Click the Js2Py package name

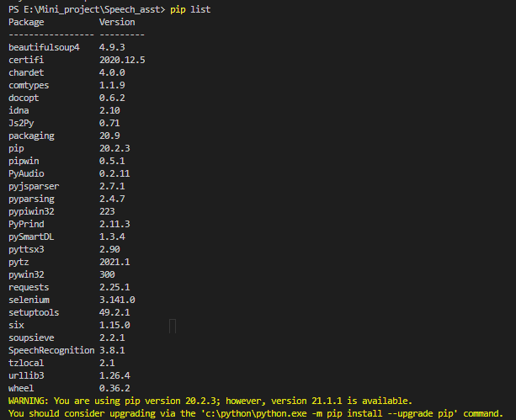tap(21, 123)
